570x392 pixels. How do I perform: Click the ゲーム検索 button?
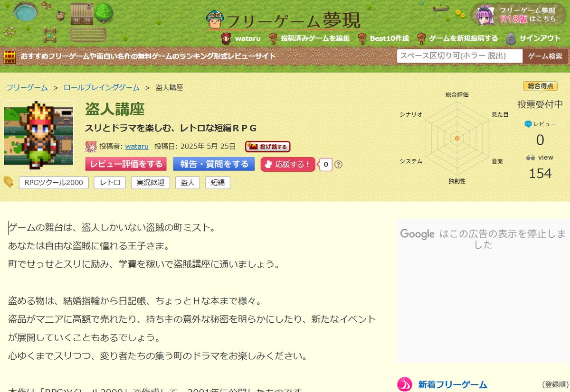tap(545, 56)
